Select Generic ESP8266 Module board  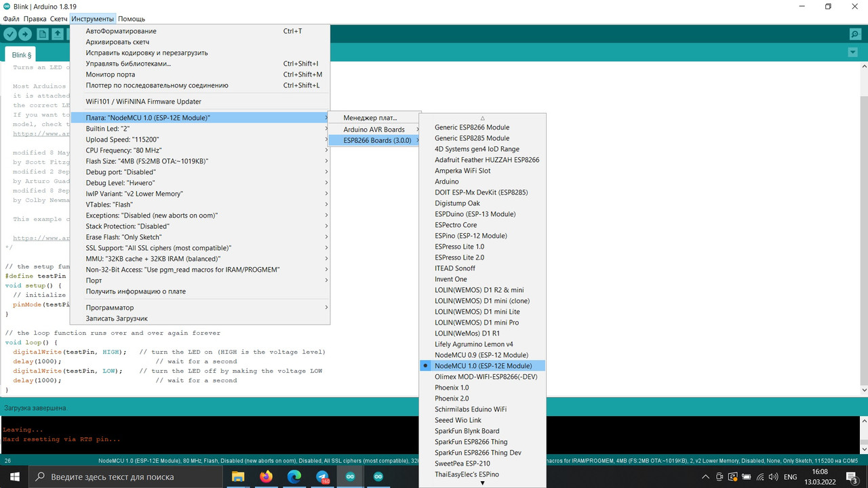482,127
